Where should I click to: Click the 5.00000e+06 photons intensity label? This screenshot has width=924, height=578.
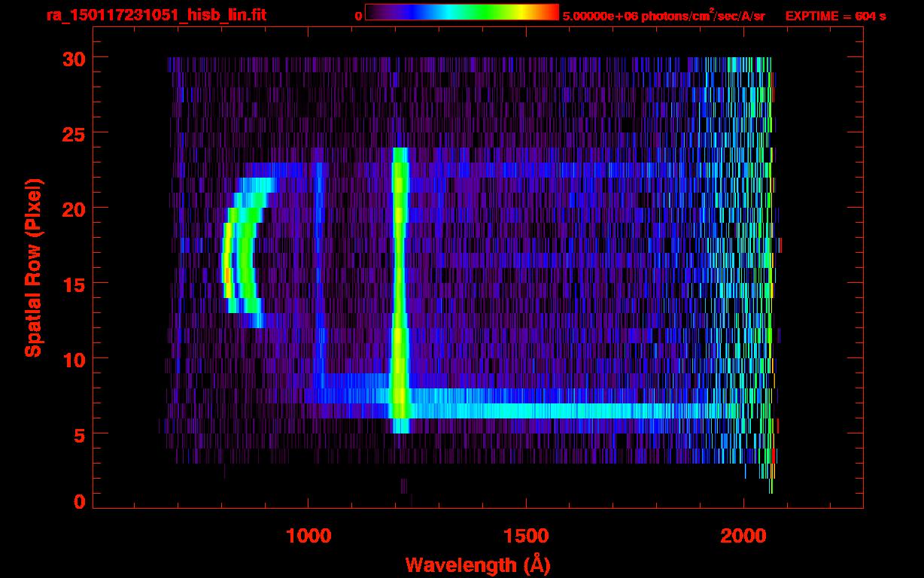(664, 16)
